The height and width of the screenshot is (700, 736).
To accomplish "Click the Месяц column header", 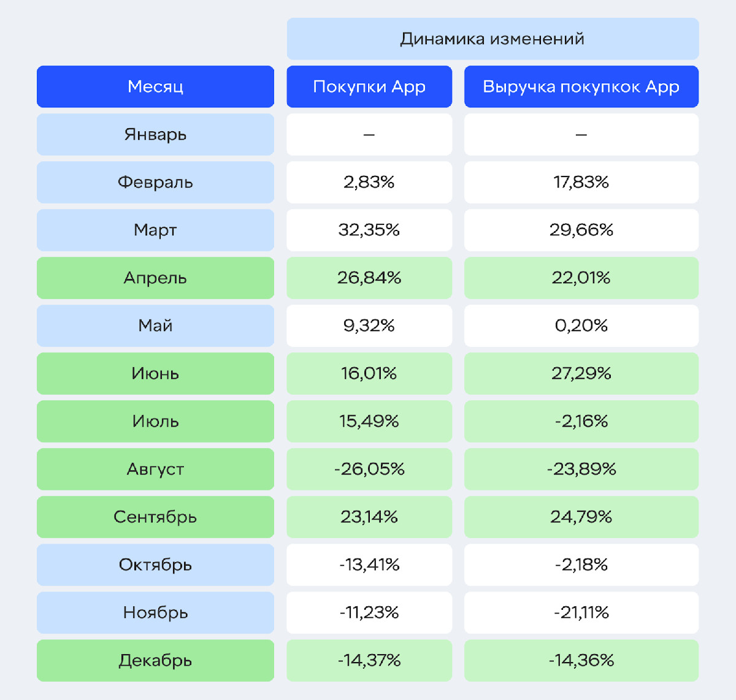I will (155, 86).
